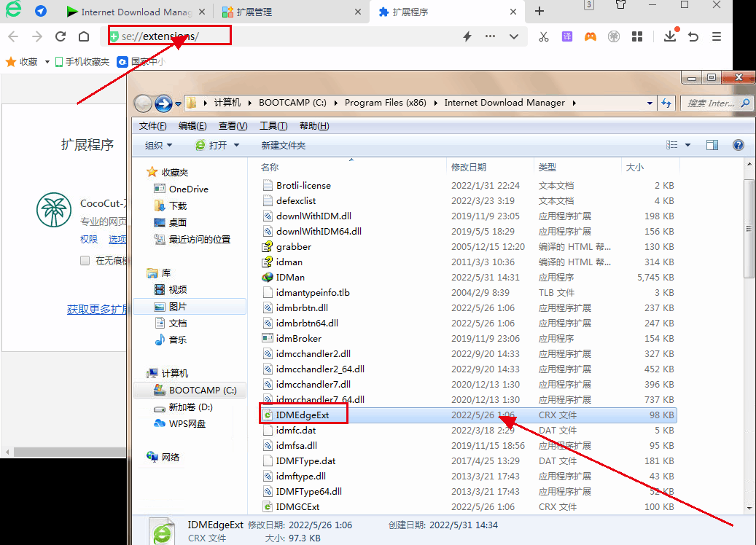
Task: Click the Explorer back button
Action: pos(143,103)
